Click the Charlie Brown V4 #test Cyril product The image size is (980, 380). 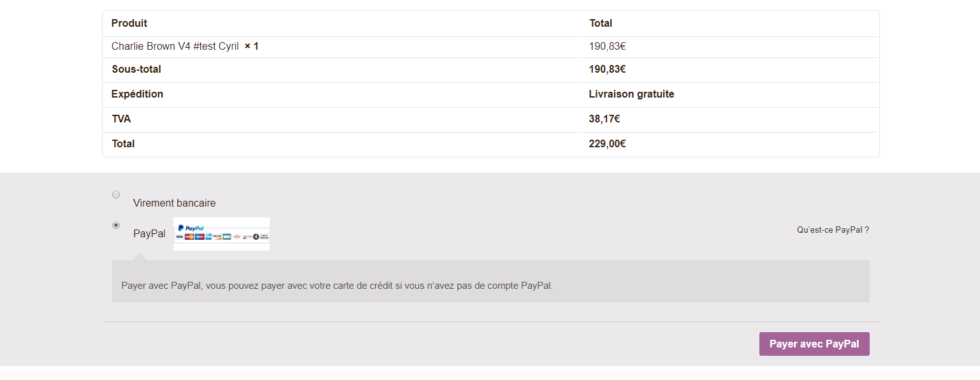(175, 47)
